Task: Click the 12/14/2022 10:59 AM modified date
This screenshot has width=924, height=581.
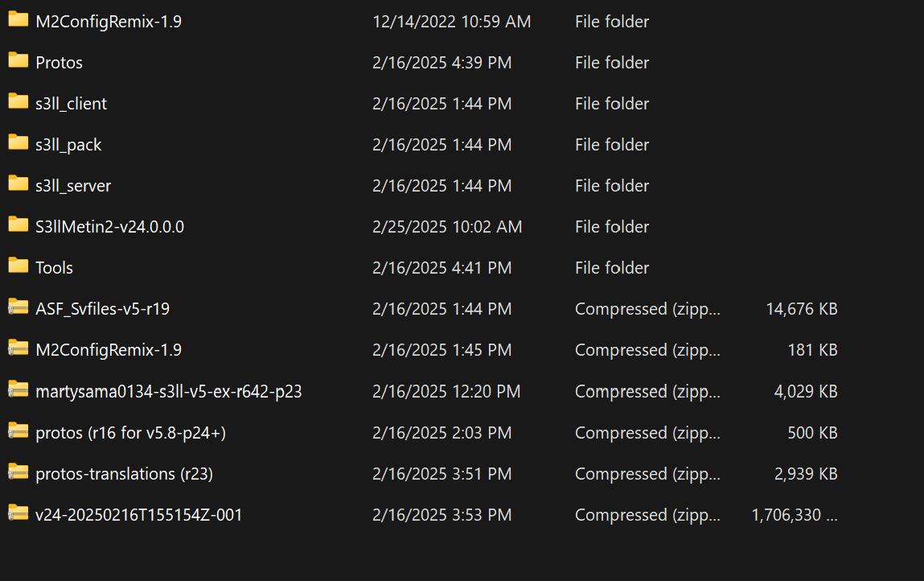Action: coord(451,22)
